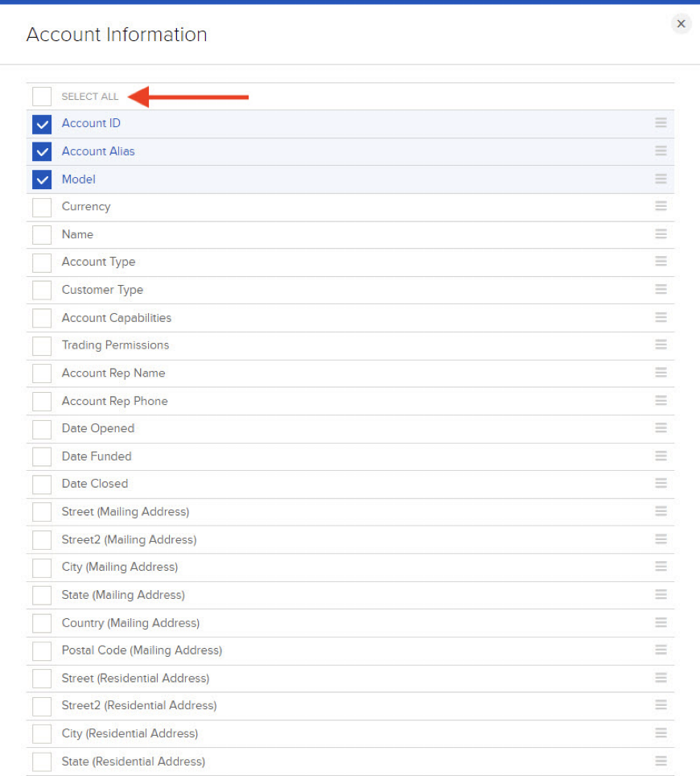This screenshot has width=700, height=776.
Task: Click the Account Rep Name label
Action: click(x=113, y=374)
